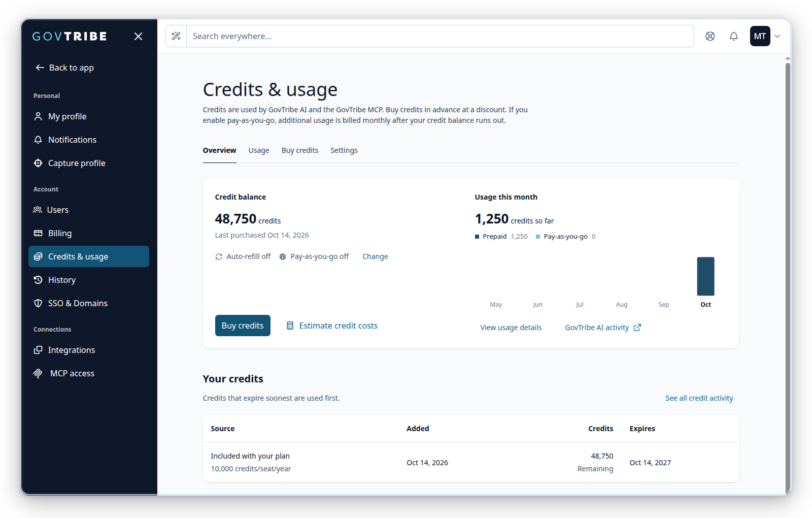Open SSO & Domains settings
The image size is (812, 518).
(89, 303)
